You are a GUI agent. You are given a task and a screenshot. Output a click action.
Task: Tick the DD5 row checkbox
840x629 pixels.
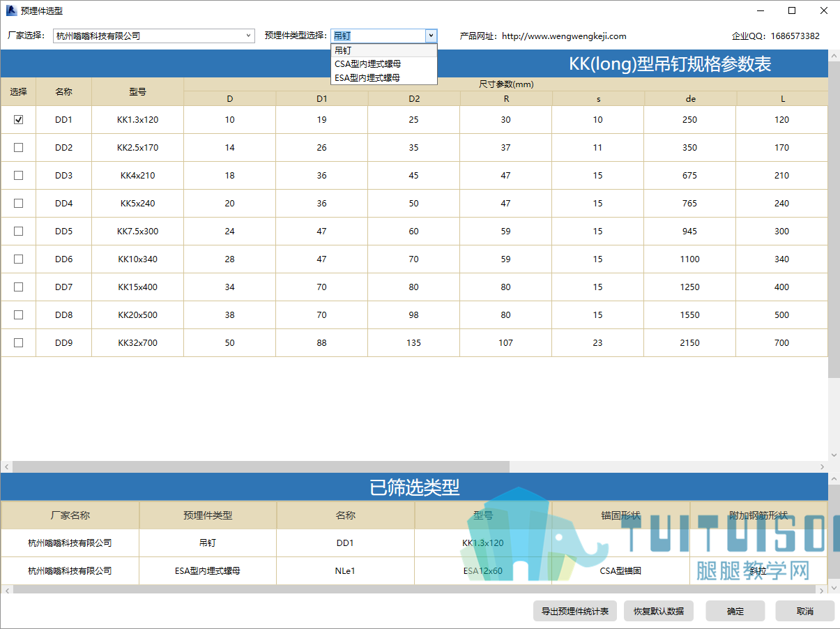point(19,231)
